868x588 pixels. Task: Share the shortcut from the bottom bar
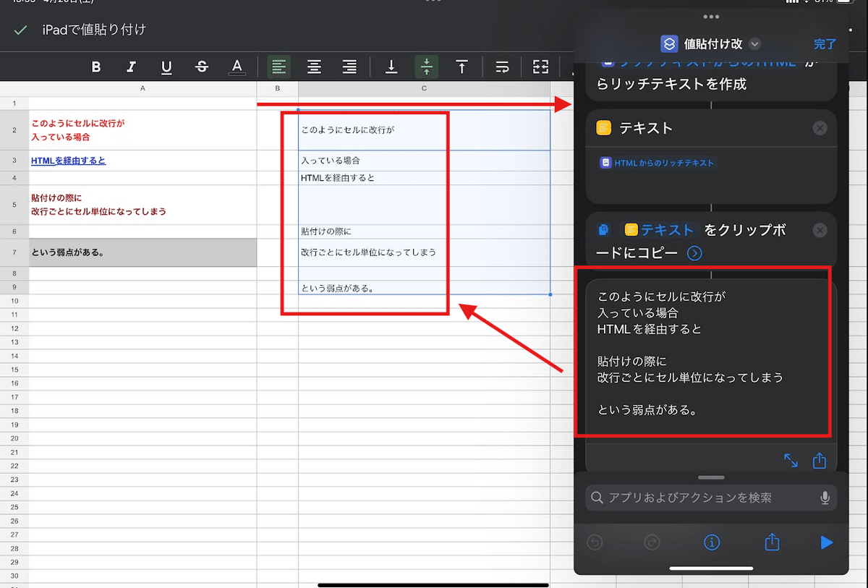click(x=771, y=542)
